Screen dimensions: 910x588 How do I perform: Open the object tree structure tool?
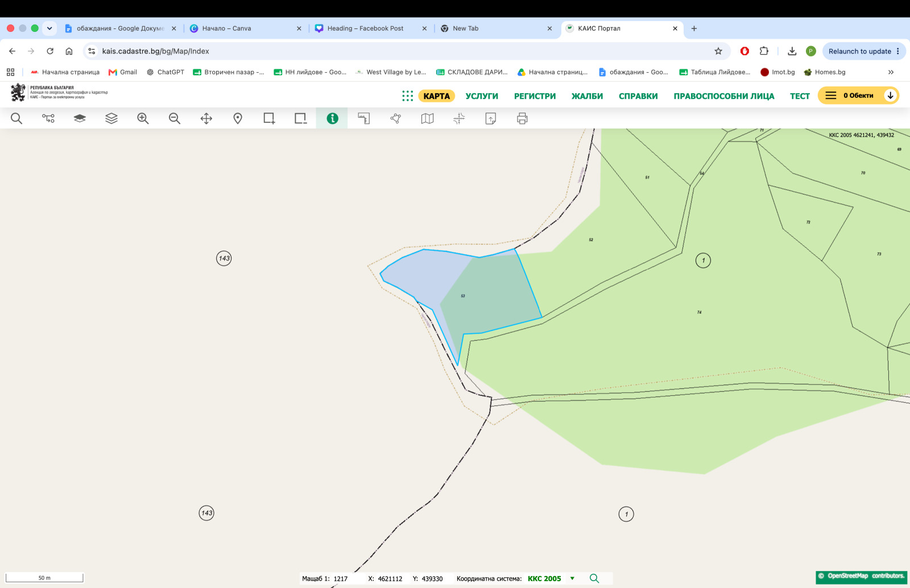48,118
